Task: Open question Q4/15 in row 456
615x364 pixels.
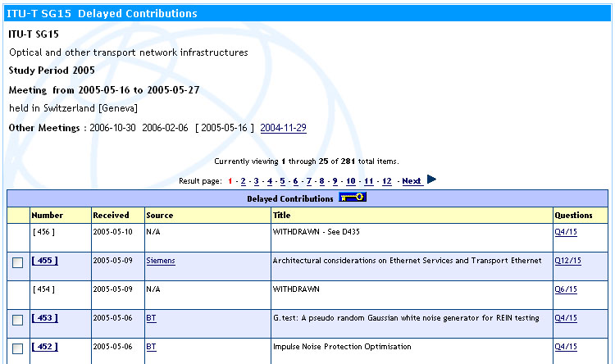Action: click(566, 232)
